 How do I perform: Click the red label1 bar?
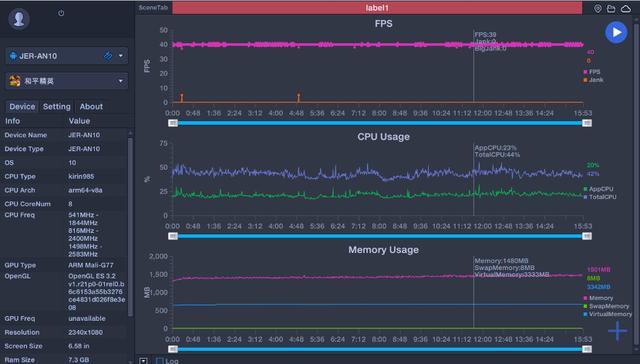click(377, 8)
